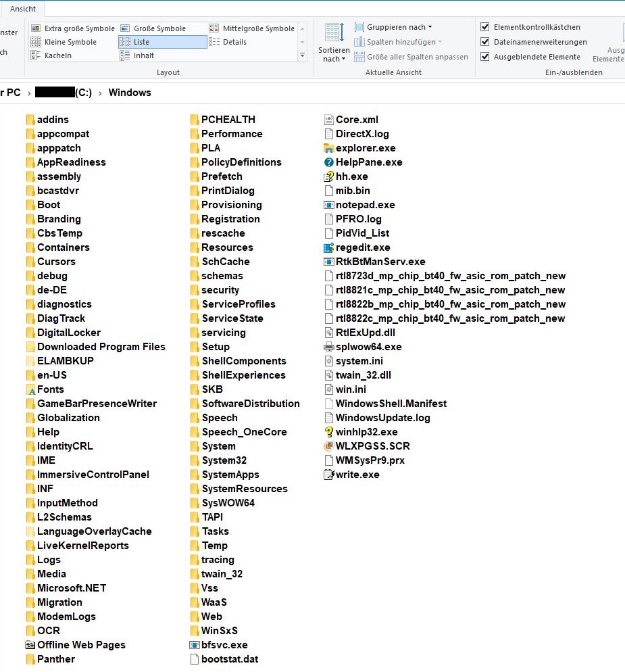625x672 pixels.
Task: Click the notepad.exe icon
Action: (x=328, y=205)
